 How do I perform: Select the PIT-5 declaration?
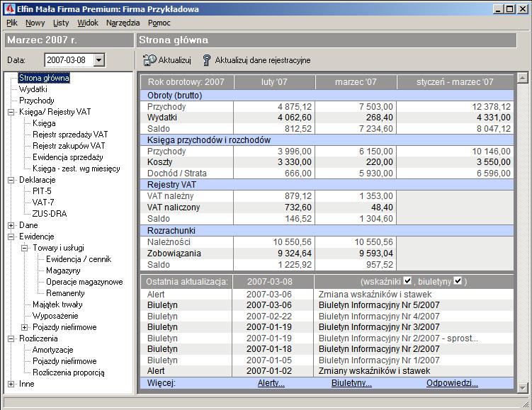pos(42,191)
